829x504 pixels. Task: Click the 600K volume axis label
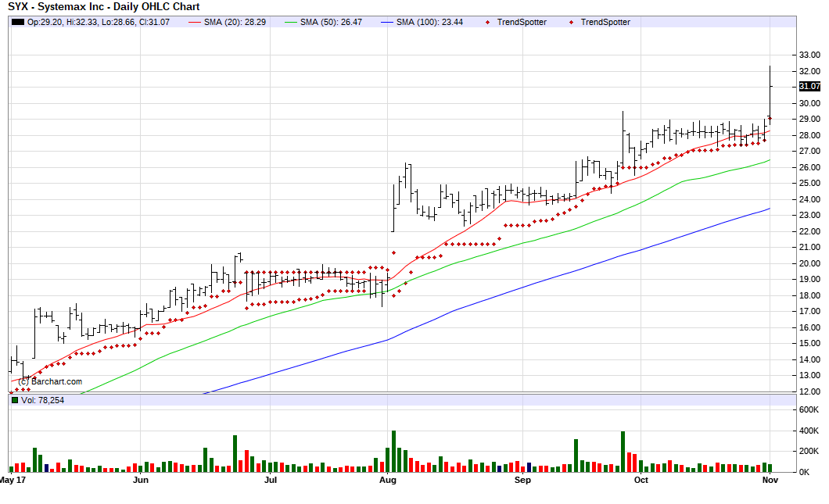[809, 410]
